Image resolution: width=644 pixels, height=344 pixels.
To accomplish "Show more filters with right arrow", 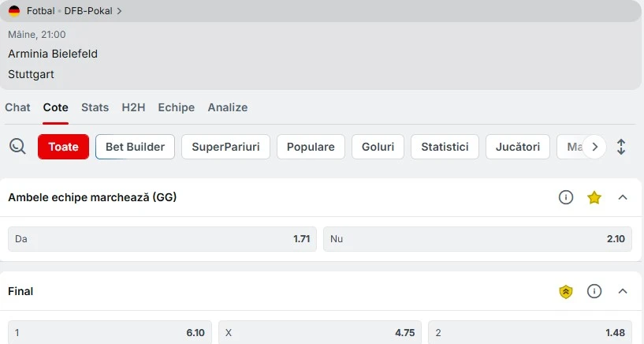I will point(594,147).
